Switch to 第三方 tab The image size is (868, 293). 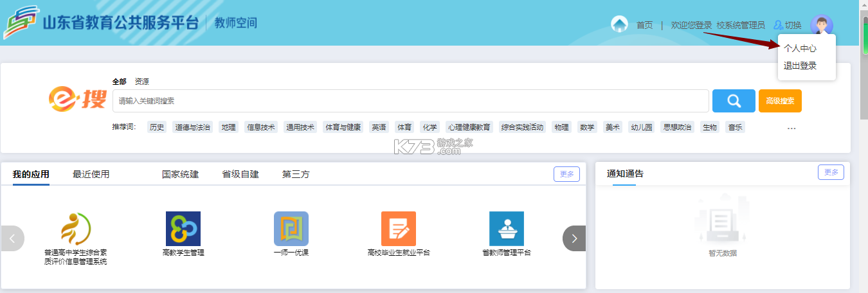296,174
